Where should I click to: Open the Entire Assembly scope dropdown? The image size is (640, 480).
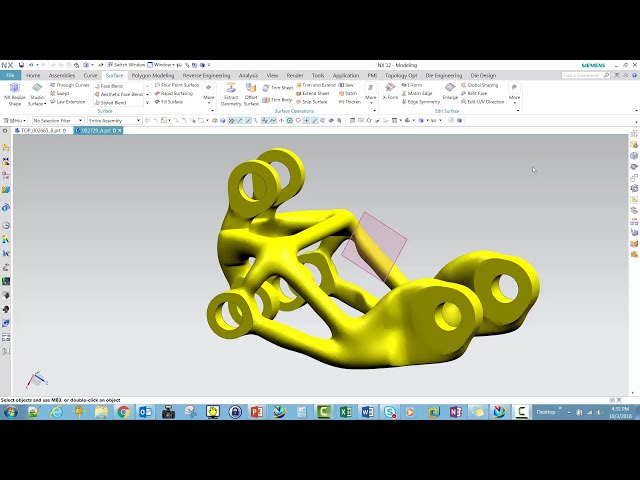tap(114, 120)
